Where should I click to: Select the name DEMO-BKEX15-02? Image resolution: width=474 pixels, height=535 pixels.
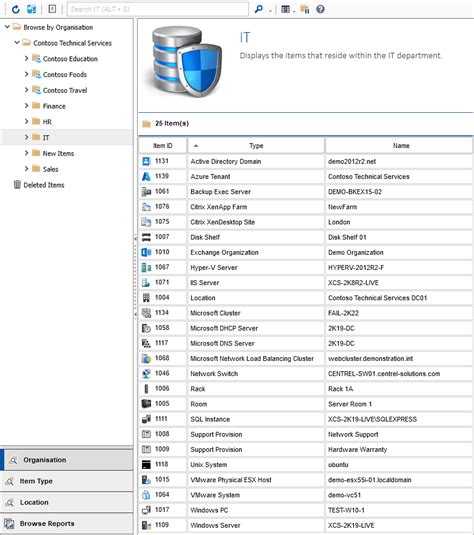coord(355,192)
